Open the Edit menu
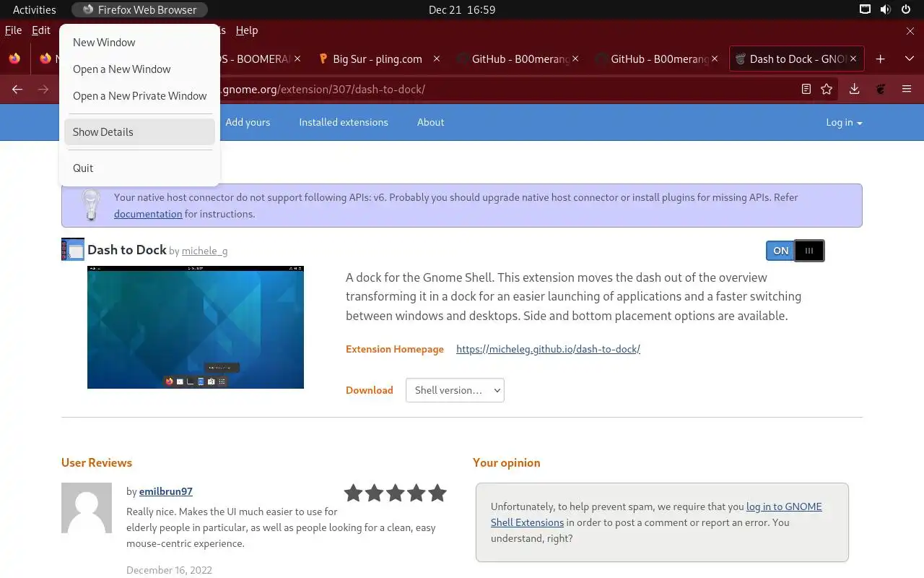Viewport: 924px width, 578px height. [x=41, y=30]
